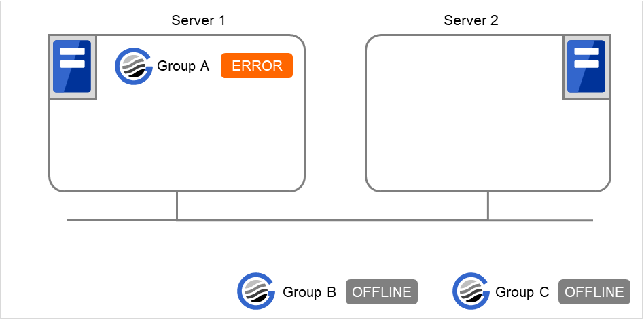Image resolution: width=644 pixels, height=320 pixels.
Task: Click the OFFLINE badge next to Group B
Action: [x=382, y=292]
